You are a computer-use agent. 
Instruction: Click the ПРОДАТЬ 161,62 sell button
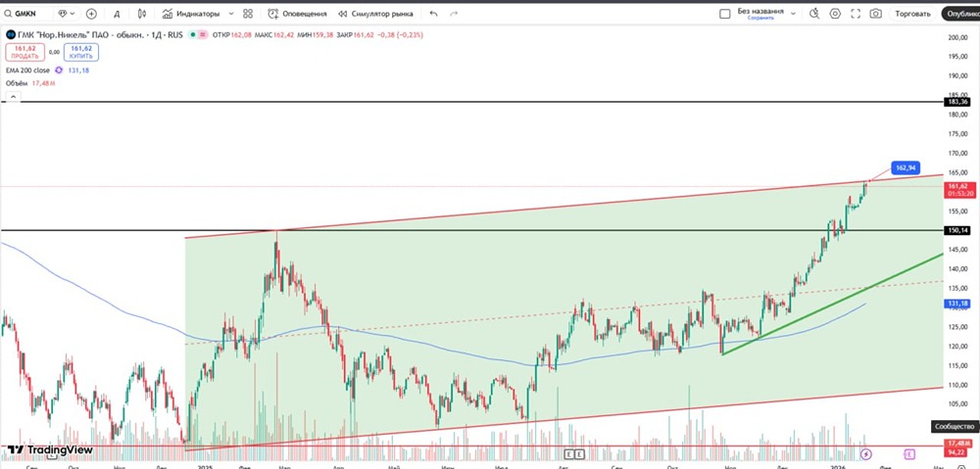pyautogui.click(x=25, y=52)
